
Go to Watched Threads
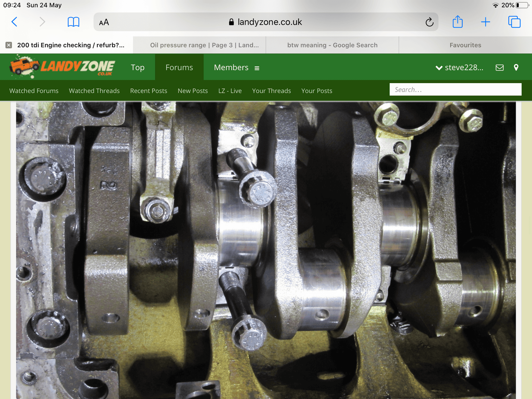point(94,91)
